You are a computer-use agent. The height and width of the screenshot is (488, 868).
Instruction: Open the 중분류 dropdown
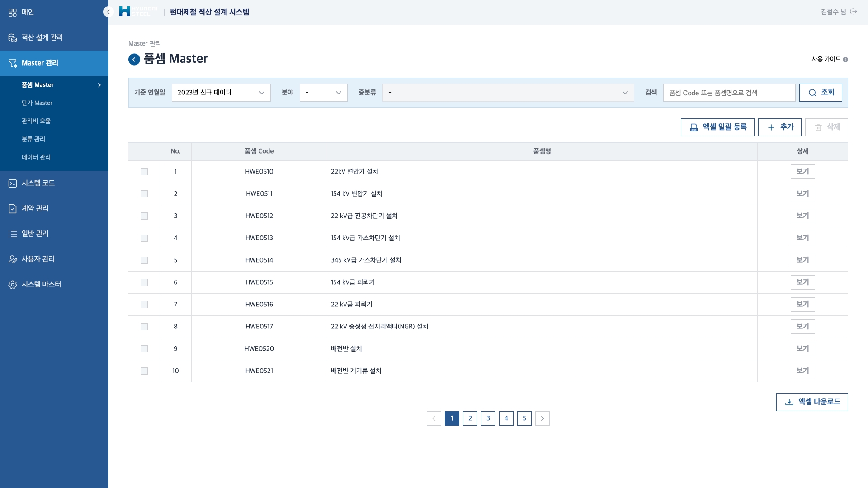tap(508, 93)
